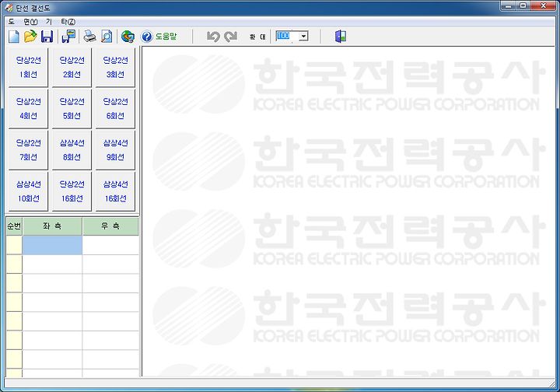560x392 pixels.
Task: Undo the last action with the left arrow
Action: click(x=213, y=37)
